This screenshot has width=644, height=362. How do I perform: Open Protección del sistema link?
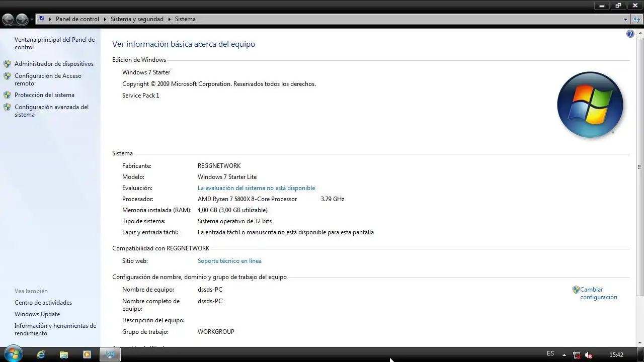pos(44,95)
